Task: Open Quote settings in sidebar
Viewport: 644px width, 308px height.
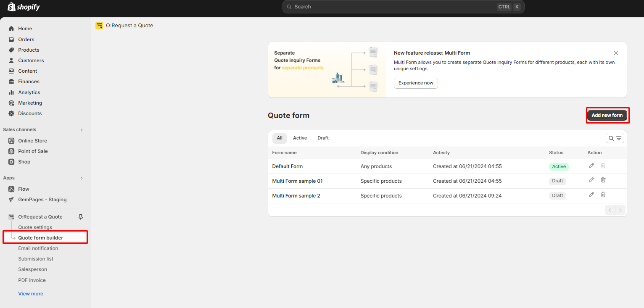Action: click(34, 227)
